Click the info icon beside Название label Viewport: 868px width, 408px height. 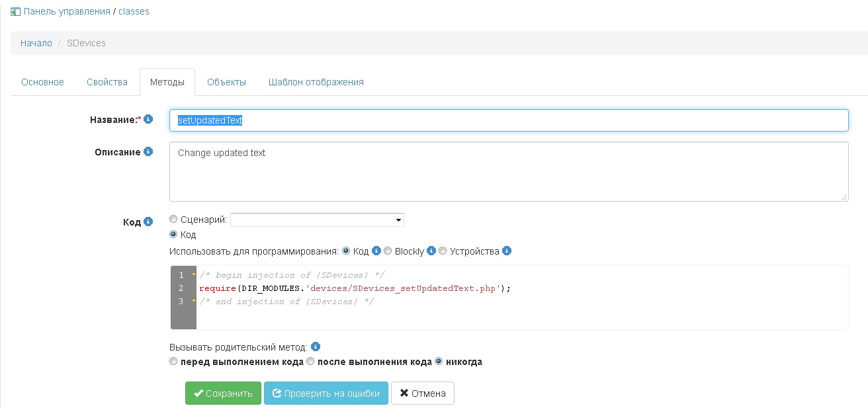[148, 120]
